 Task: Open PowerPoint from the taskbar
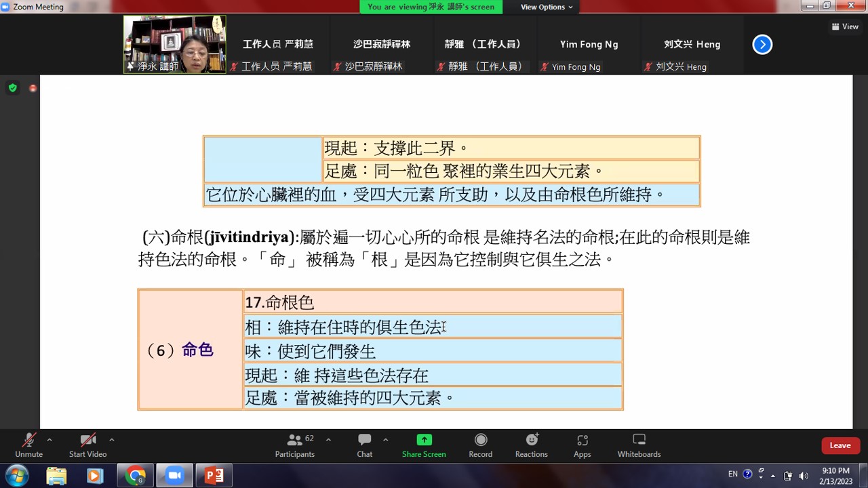point(214,476)
